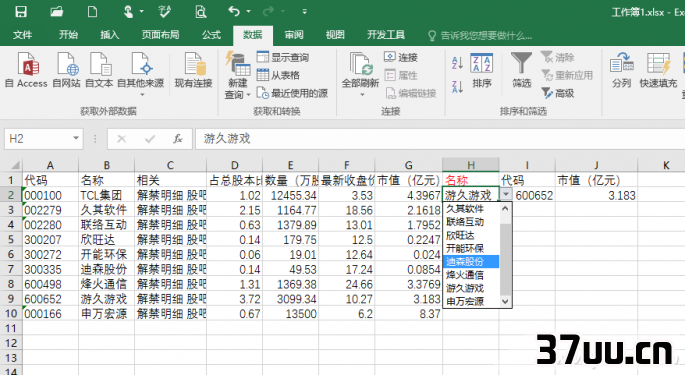Open the 自其他来源 dropdown
This screenshot has width=685, height=375.
coord(141,74)
